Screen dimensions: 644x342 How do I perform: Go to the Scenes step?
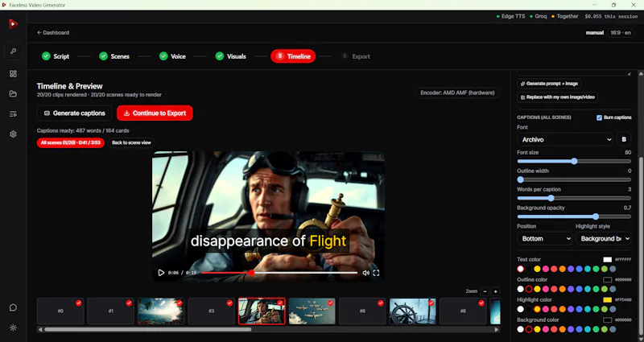(x=114, y=56)
